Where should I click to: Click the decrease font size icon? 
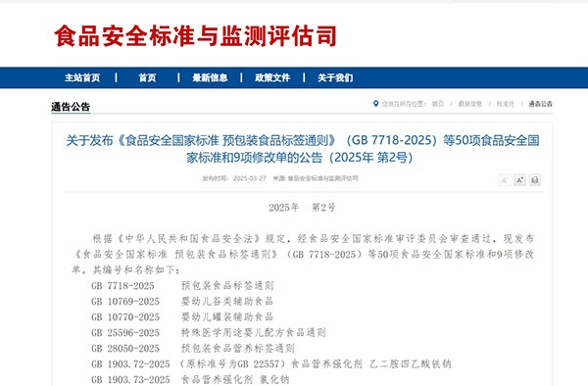(505, 180)
